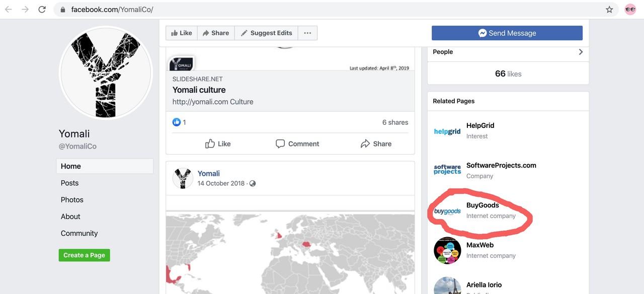Viewport: 644px width, 294px height.
Task: Click the Yomali page name heading
Action: click(x=74, y=133)
